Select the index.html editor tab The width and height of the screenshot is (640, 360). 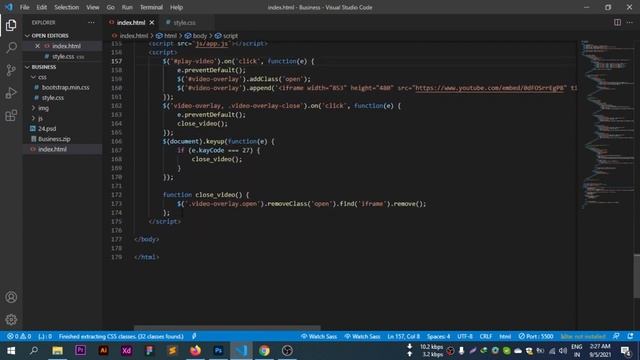[x=131, y=22]
